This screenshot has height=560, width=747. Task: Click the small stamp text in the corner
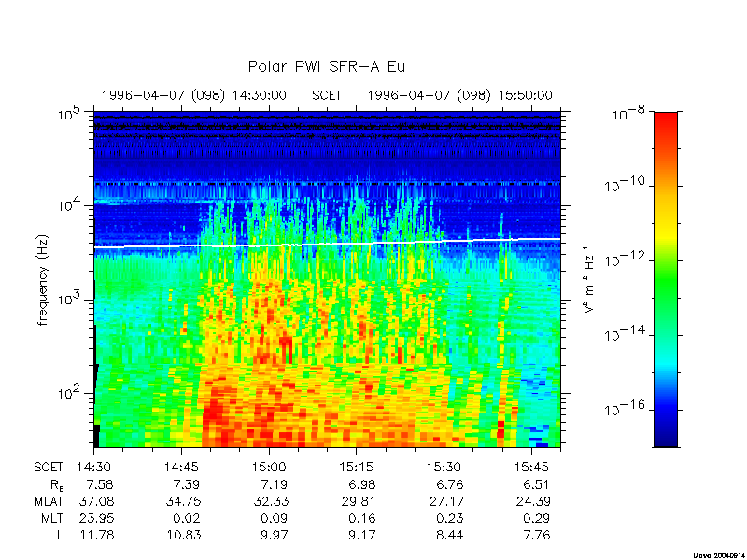(x=719, y=555)
